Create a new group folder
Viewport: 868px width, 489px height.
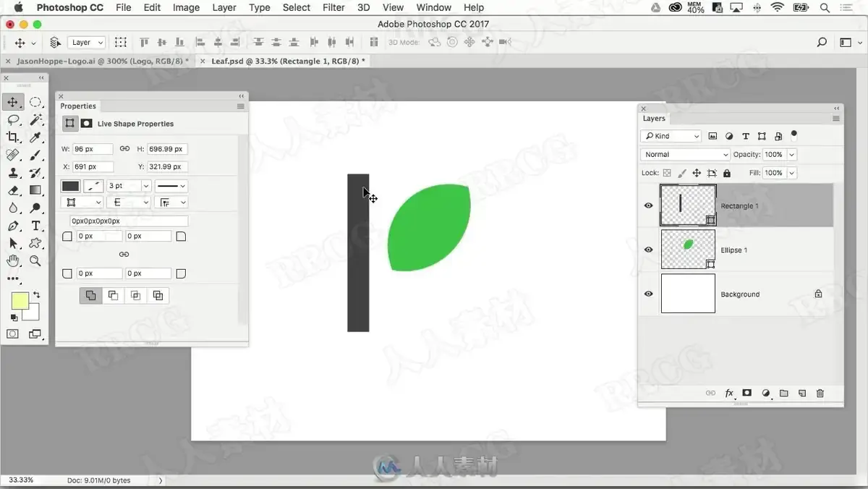tap(784, 393)
